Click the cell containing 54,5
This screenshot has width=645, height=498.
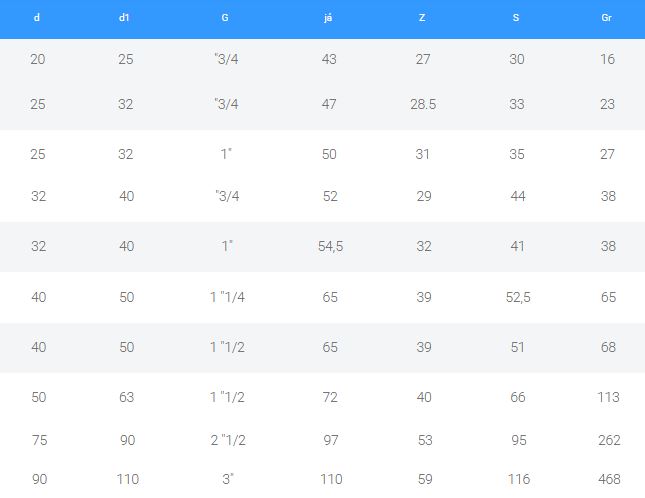(330, 246)
